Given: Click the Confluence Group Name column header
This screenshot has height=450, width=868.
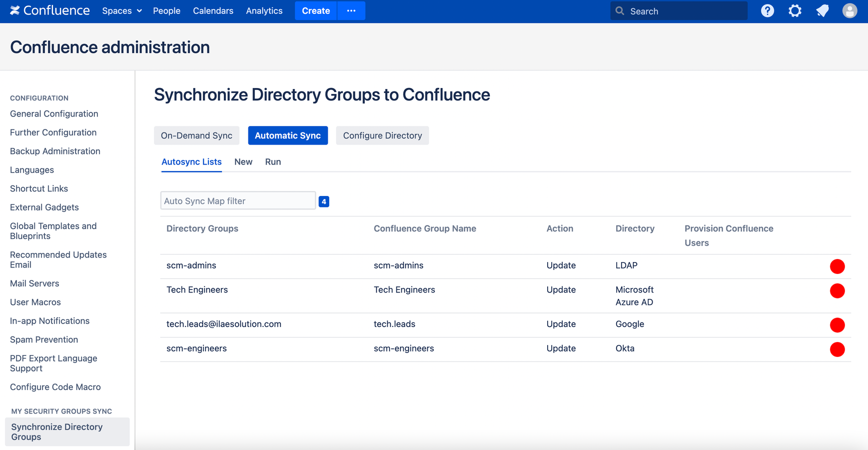Looking at the screenshot, I should point(425,228).
